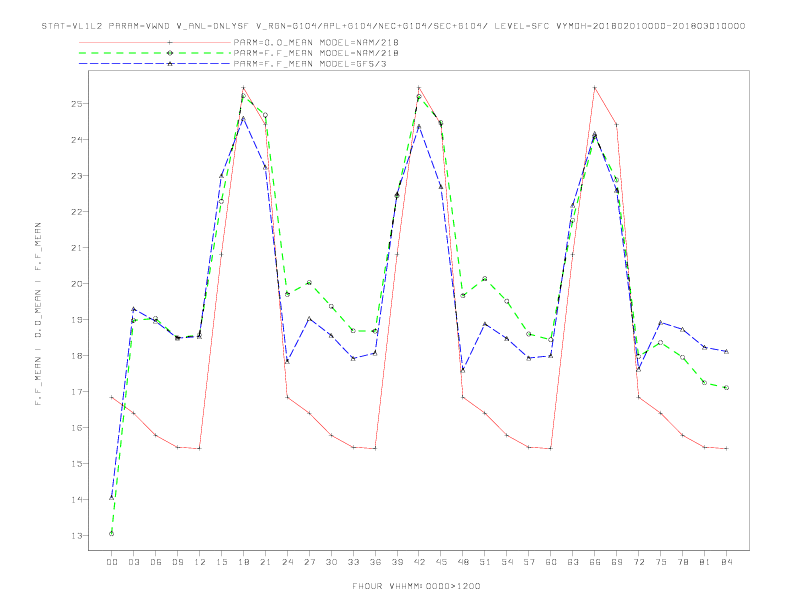792x612 pixels.
Task: Click y-axis tick label 23
Action: pos(77,176)
